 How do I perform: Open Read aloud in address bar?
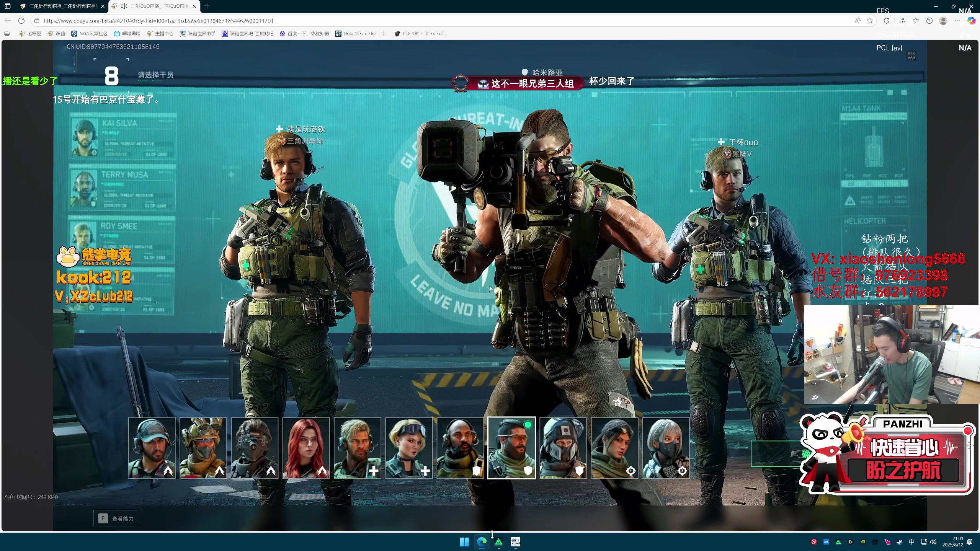[x=857, y=21]
